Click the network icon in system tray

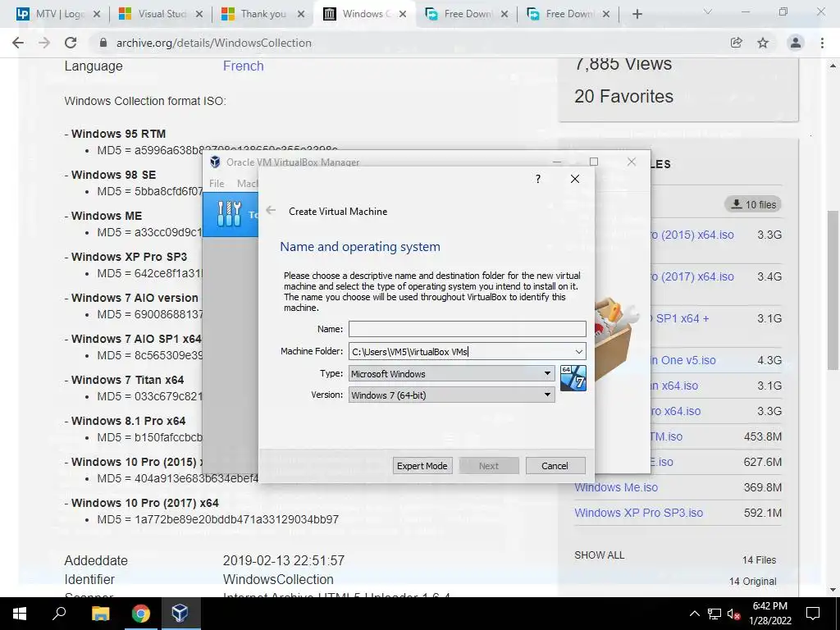[x=714, y=614]
